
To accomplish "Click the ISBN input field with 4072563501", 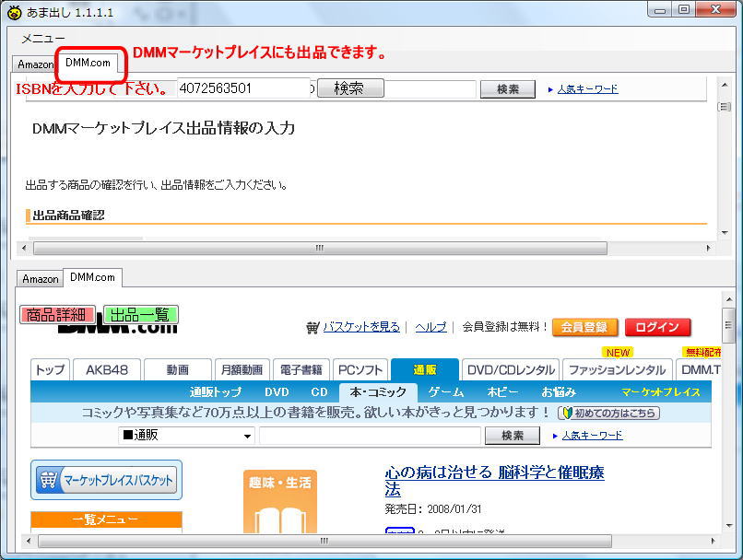I will (243, 88).
